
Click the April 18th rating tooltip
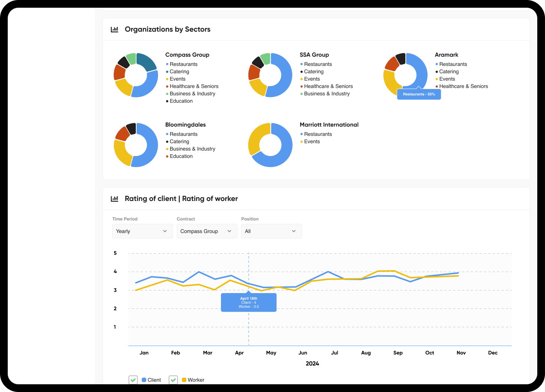coord(249,303)
